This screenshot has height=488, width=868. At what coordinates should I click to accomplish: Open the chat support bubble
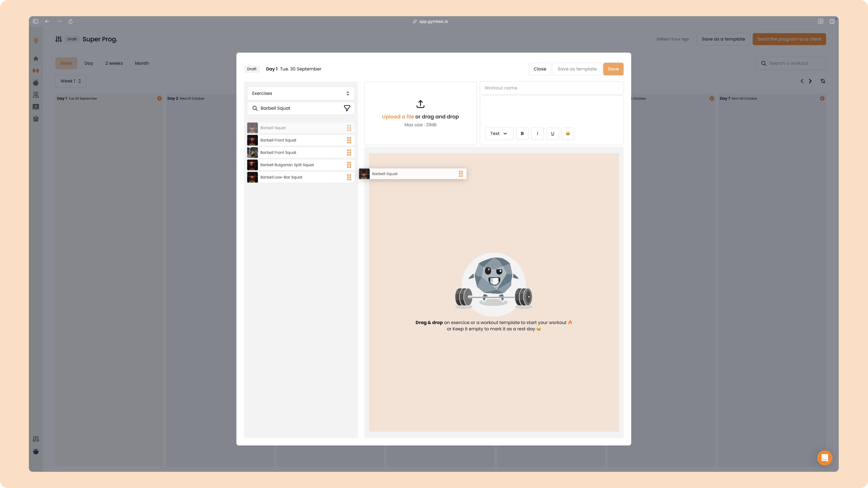825,458
